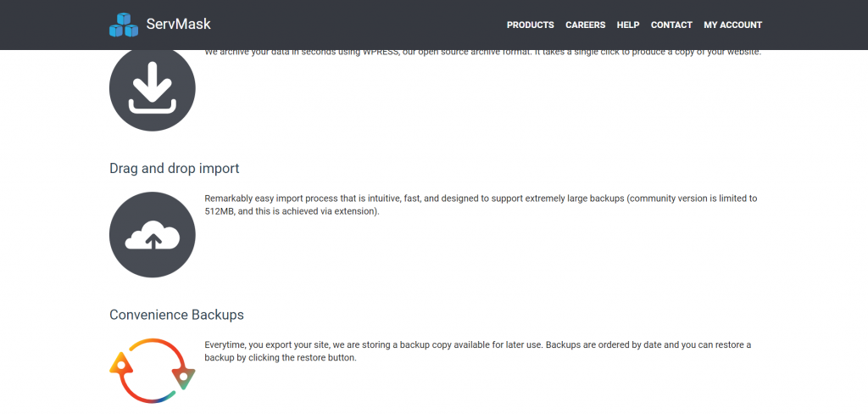Click the round download arrow export icon

tap(153, 90)
